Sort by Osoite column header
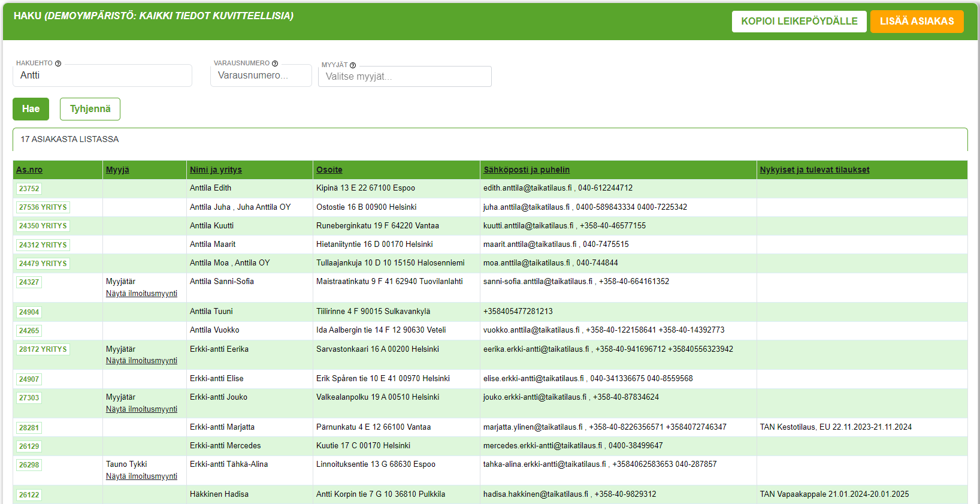The image size is (980, 504). point(329,170)
